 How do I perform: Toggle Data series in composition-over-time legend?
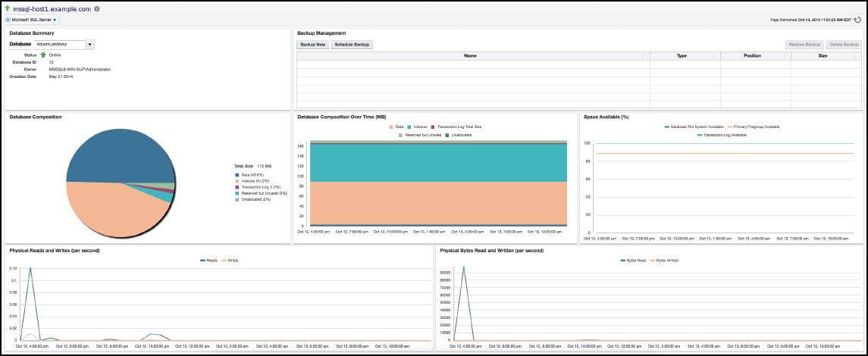pyautogui.click(x=396, y=126)
